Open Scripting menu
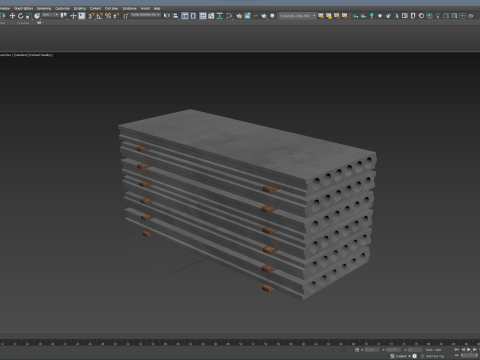Image resolution: width=480 pixels, height=360 pixels. pos(80,8)
